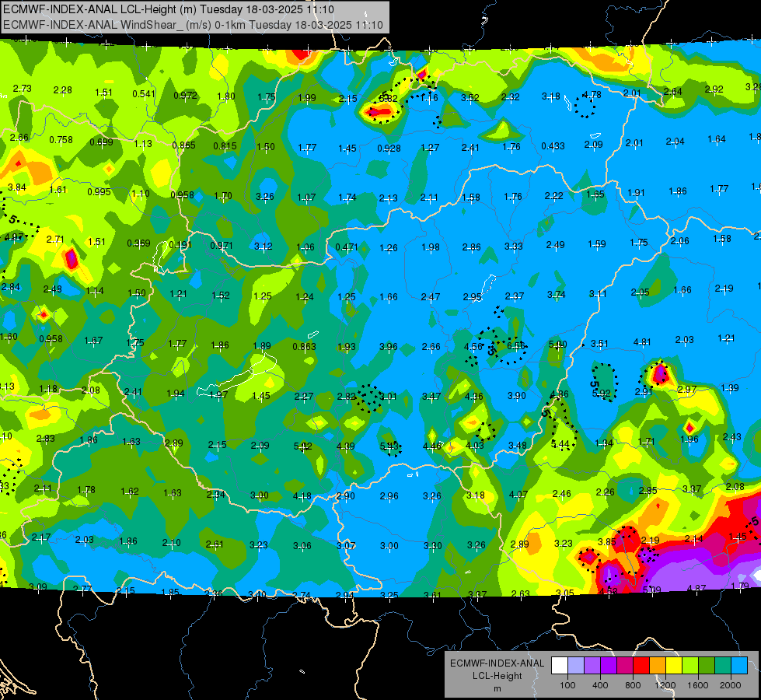Click the wind shear value 6.56
761x700 pixels.
pos(516,346)
